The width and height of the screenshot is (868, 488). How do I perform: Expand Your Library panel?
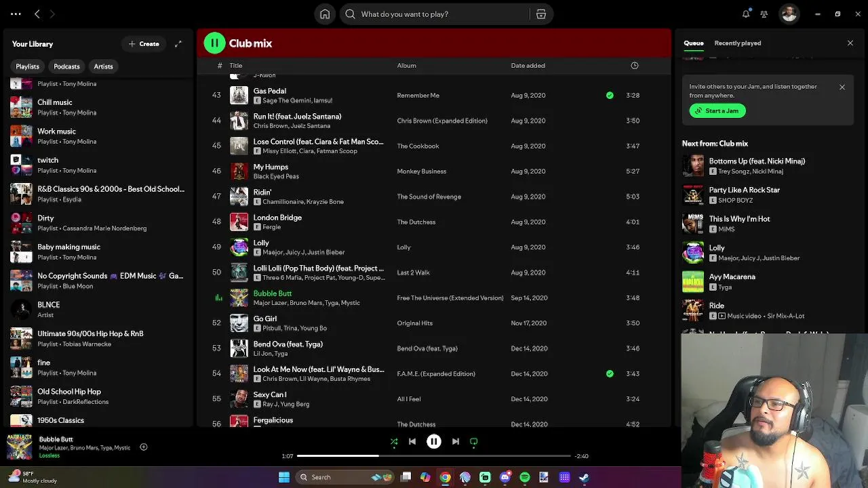pos(178,44)
